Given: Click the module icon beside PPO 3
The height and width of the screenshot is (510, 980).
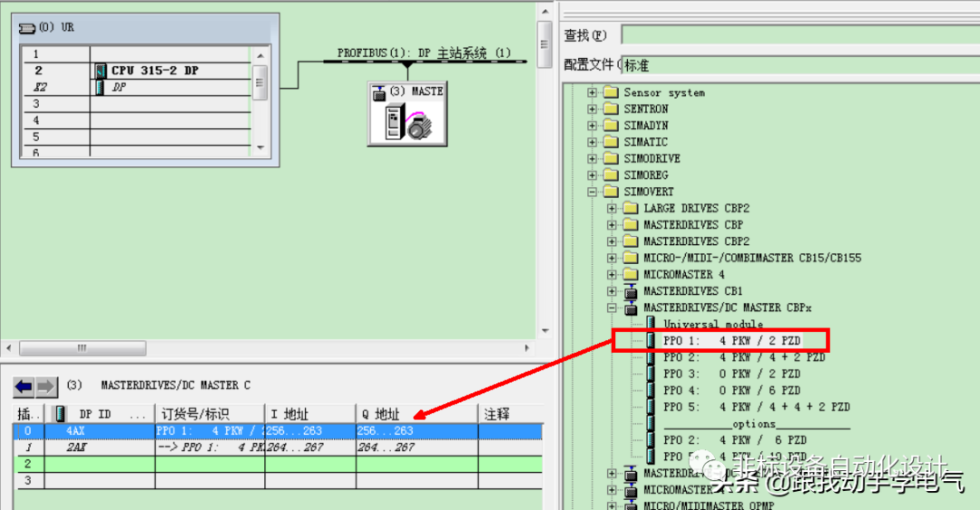Looking at the screenshot, I should point(651,374).
